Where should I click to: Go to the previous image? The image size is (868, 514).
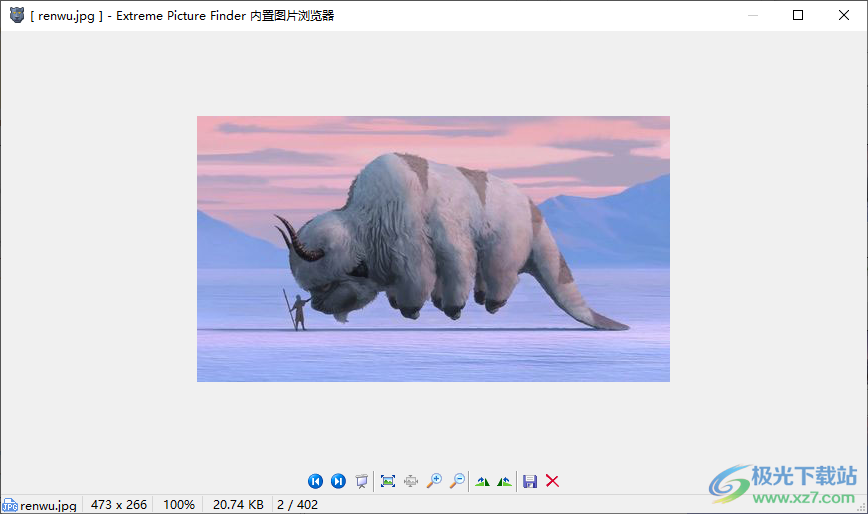tap(316, 481)
